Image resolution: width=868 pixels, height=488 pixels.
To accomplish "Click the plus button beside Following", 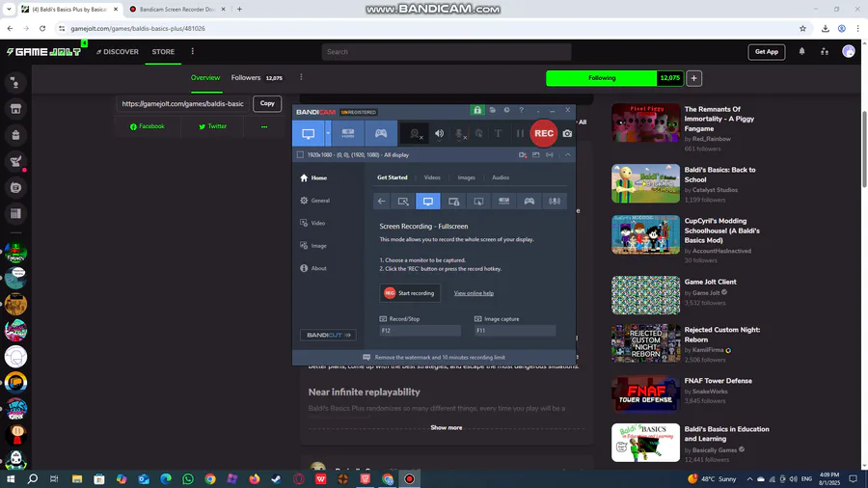I will tap(693, 78).
